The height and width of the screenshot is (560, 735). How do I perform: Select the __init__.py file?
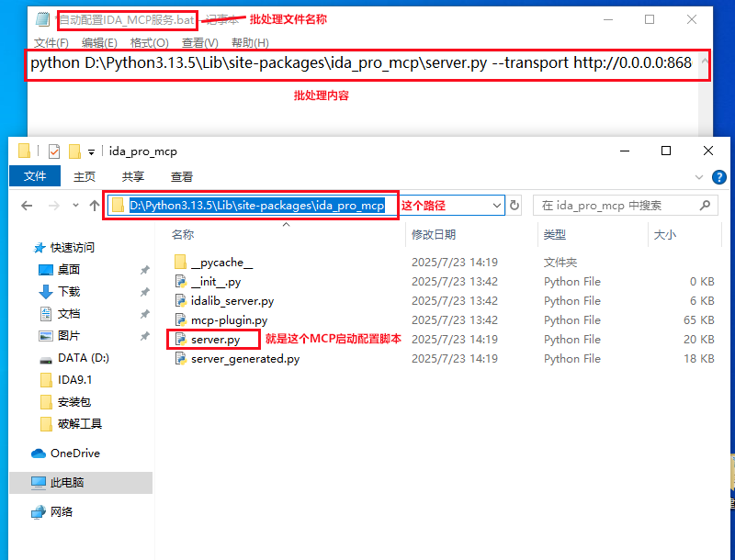pos(216,282)
